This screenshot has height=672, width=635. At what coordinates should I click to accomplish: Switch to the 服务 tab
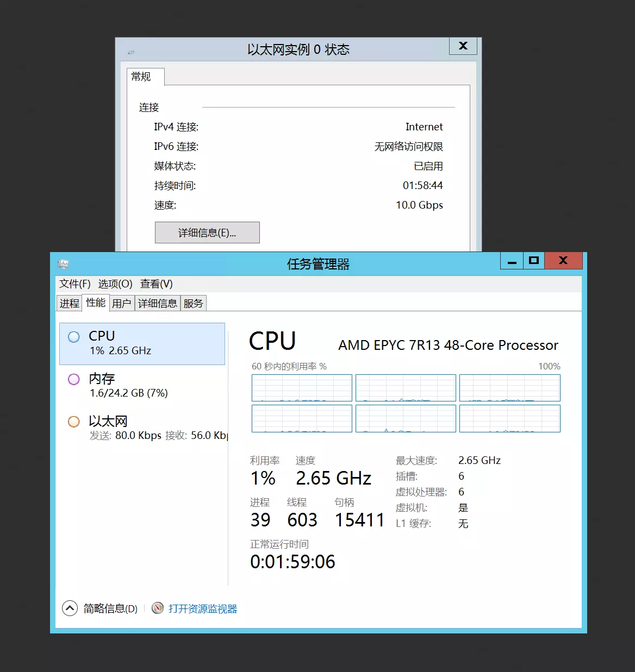click(x=194, y=303)
